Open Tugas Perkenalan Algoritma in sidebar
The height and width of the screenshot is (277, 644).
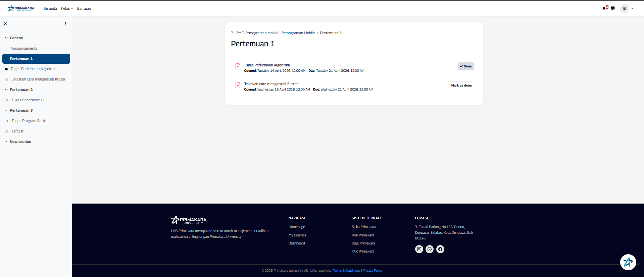point(34,69)
